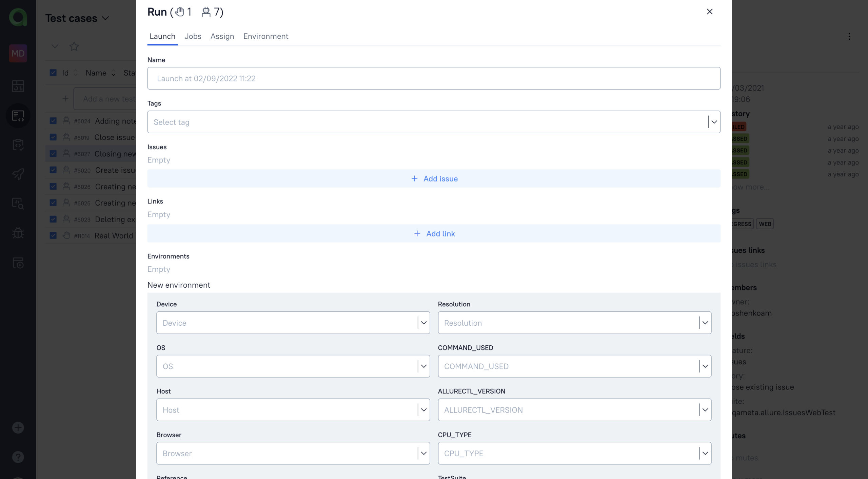Screen dimensions: 868x479
Task: Open the Dashboards sidebar icon
Action: click(18, 86)
